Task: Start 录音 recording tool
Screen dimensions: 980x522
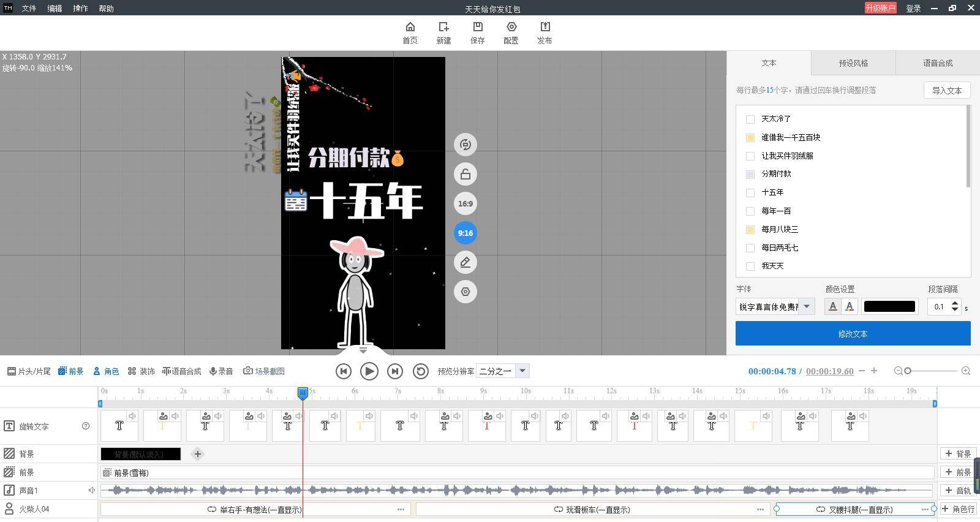Action: (221, 371)
